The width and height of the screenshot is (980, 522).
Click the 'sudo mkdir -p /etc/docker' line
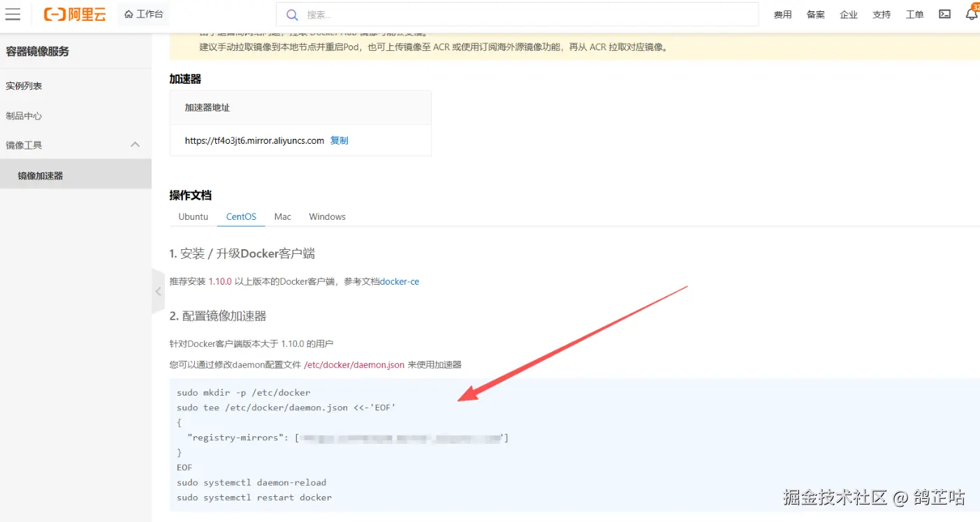coord(244,392)
